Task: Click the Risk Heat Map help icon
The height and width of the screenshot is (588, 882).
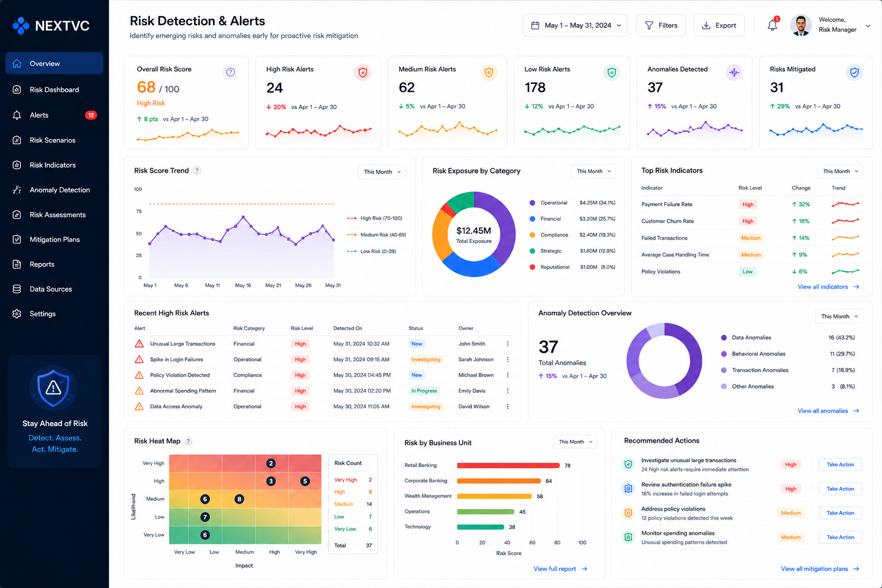Action: click(x=188, y=441)
